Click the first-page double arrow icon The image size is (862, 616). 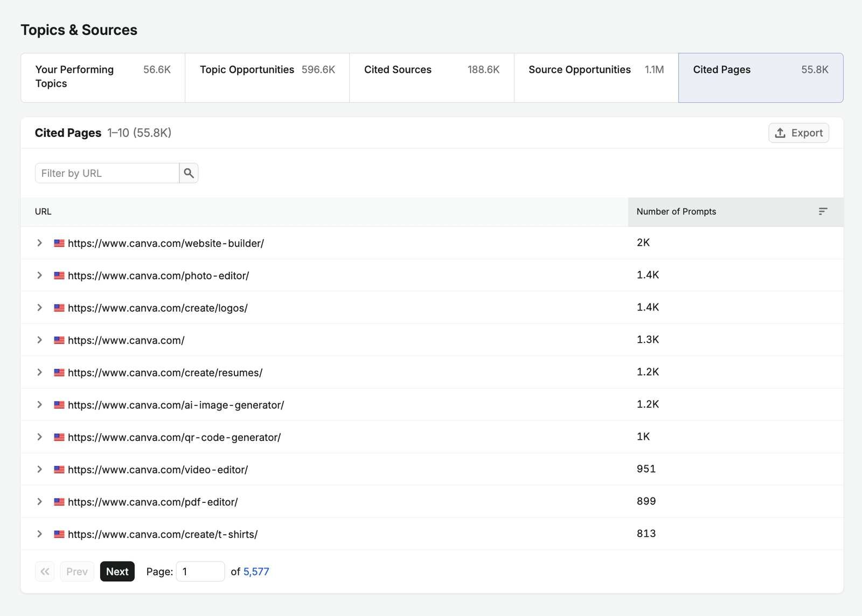point(45,571)
